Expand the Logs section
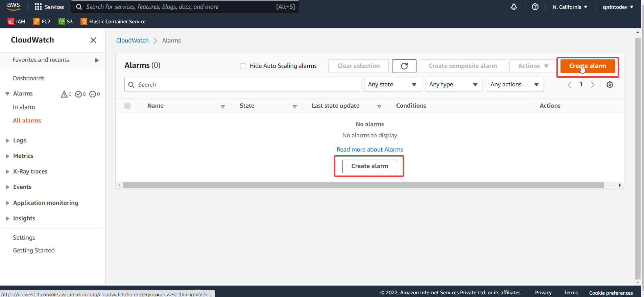The image size is (644, 297). (7, 140)
